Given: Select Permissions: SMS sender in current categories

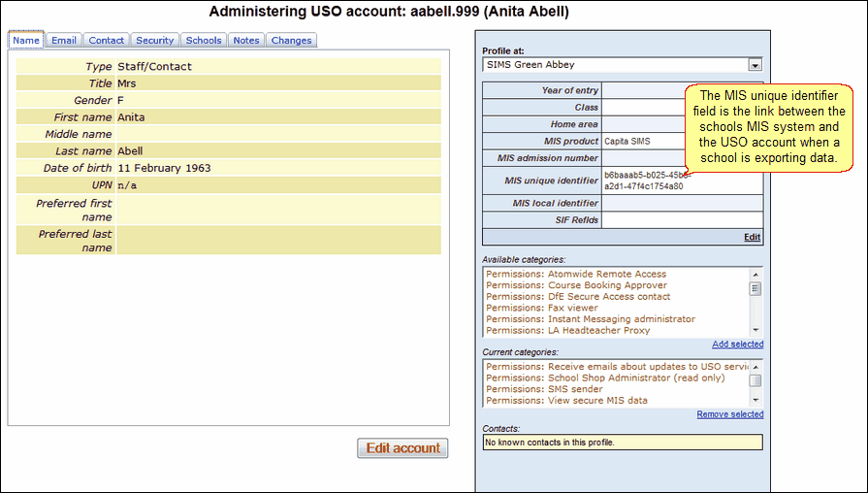Looking at the screenshot, I should [x=544, y=389].
